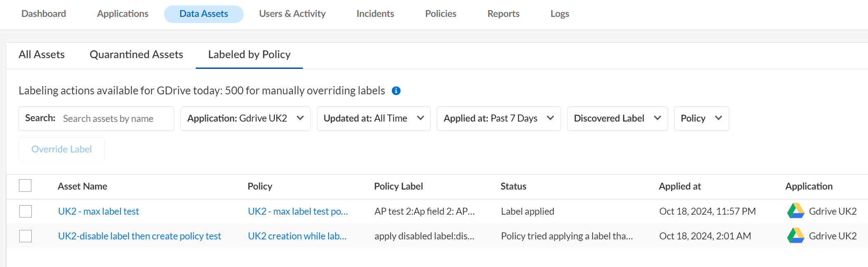Viewport: 868px width, 267px height.
Task: Open Applied at: Past 7 Days dropdown
Action: pos(498,119)
